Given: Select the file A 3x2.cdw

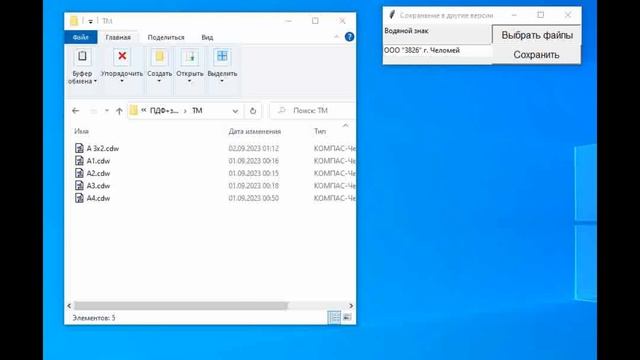Looking at the screenshot, I should click(102, 149).
